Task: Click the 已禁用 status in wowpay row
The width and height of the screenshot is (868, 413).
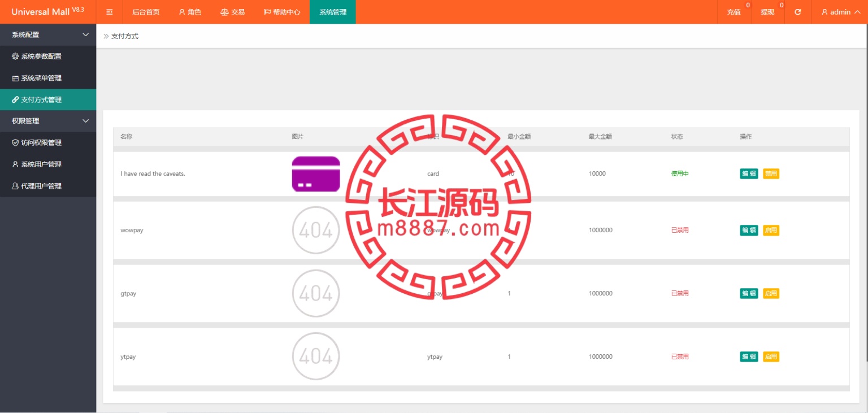Action: point(680,230)
